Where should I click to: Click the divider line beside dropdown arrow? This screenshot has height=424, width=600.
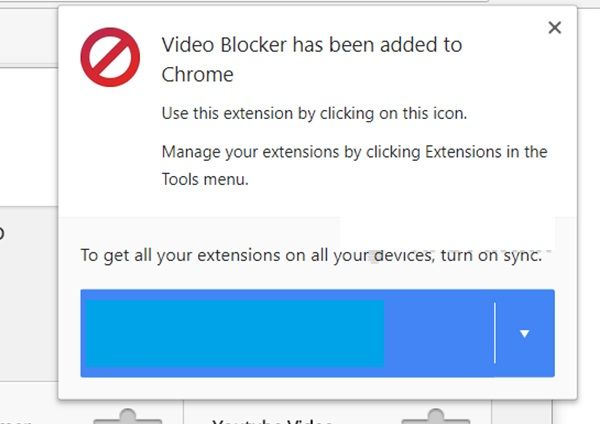[495, 333]
